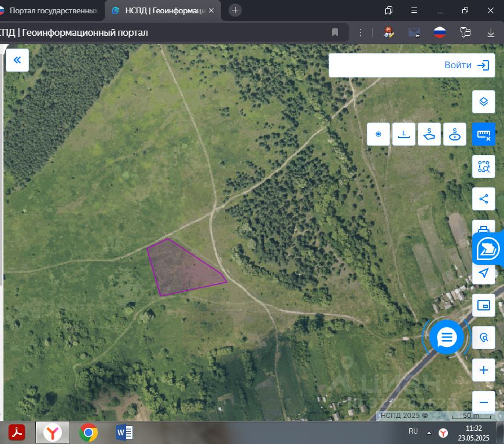Switch to Yandex Browser on taskbar
Viewport: 504px width, 444px height.
tap(53, 432)
